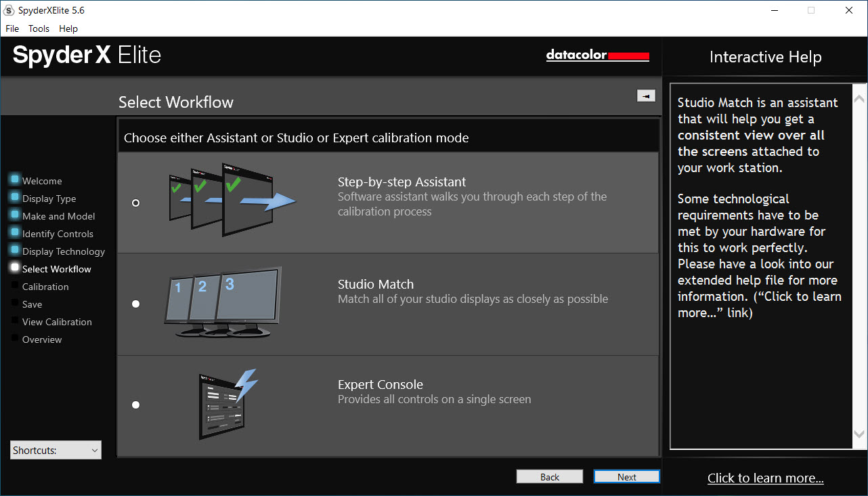Select the Expert Console radio button
868x496 pixels.
pos(135,405)
